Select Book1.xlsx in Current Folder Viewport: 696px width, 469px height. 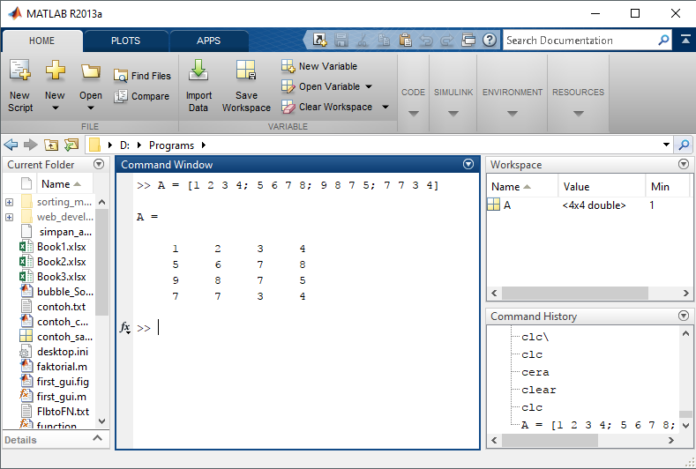[60, 246]
